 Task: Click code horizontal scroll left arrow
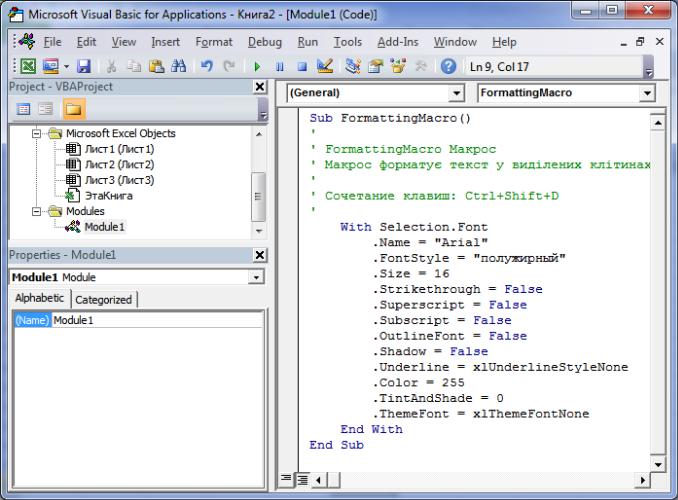pos(319,480)
